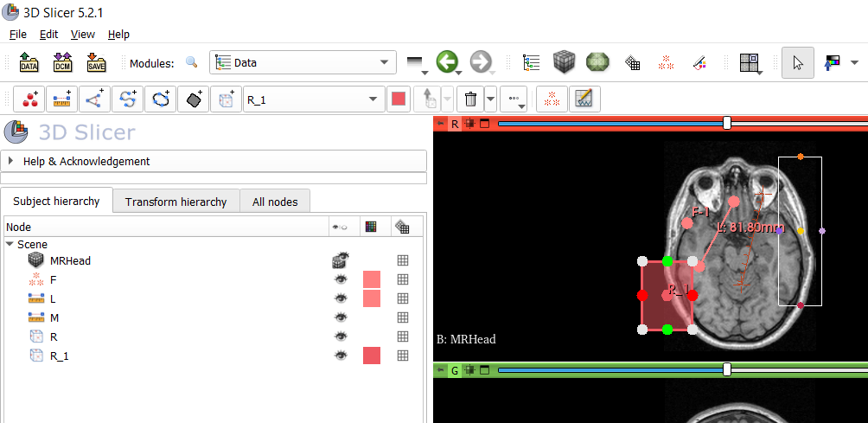Click the F node color swatch
The width and height of the screenshot is (868, 423).
click(372, 279)
